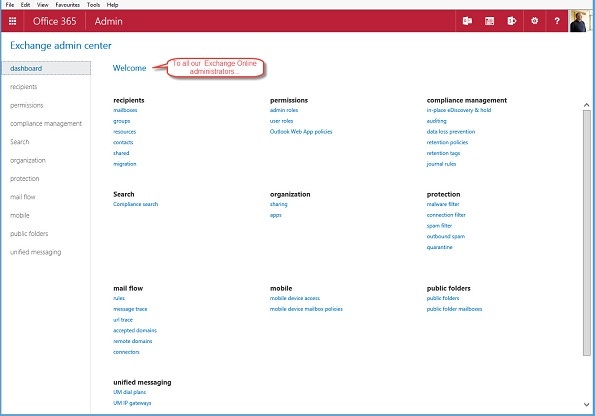The height and width of the screenshot is (416, 595).
Task: Open the retention tags link
Action: (x=443, y=153)
